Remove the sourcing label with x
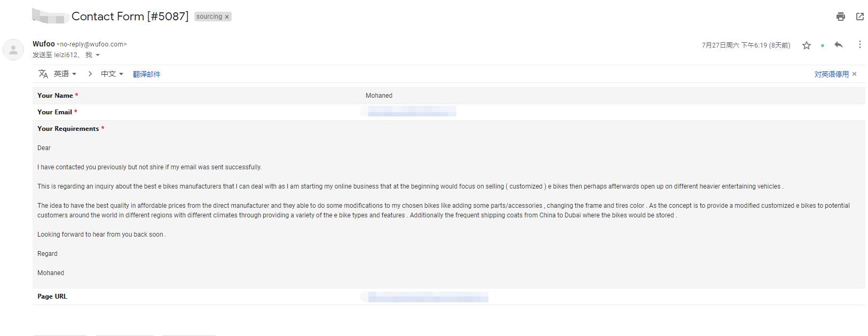This screenshot has height=336, width=868. (227, 17)
